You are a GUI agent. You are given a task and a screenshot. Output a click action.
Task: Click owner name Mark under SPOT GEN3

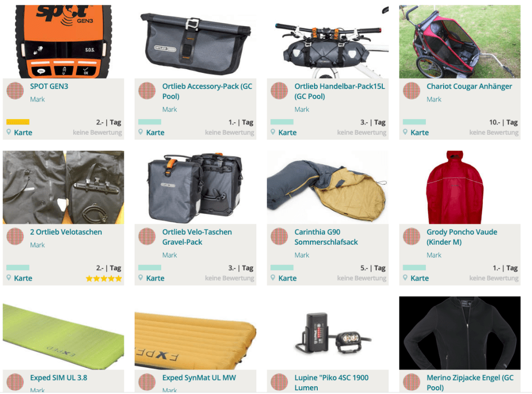click(x=37, y=99)
